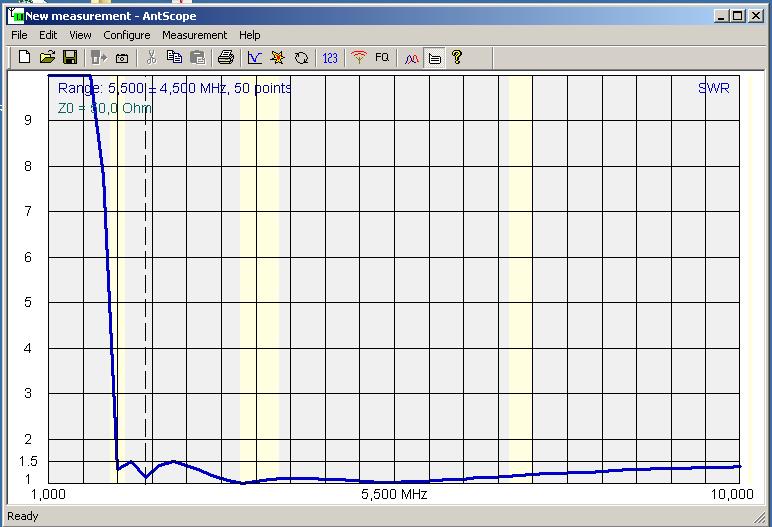Open the Help menu
This screenshot has width=772, height=527.
click(250, 35)
